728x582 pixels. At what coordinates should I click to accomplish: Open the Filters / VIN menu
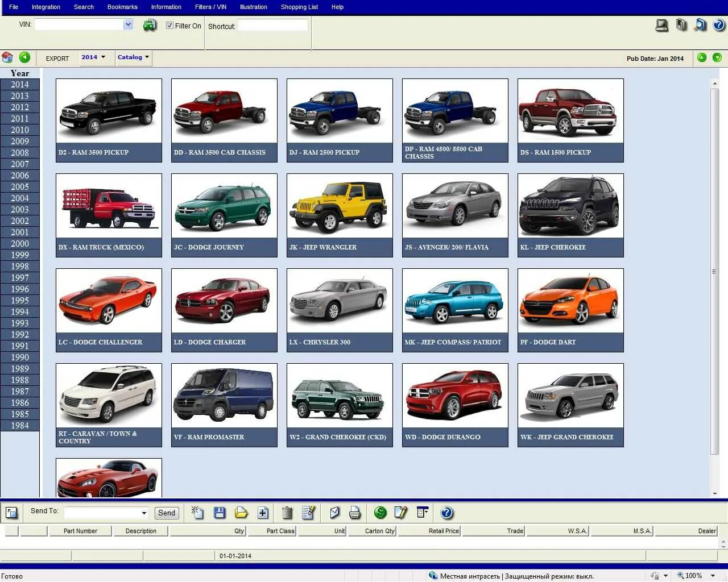click(x=210, y=7)
